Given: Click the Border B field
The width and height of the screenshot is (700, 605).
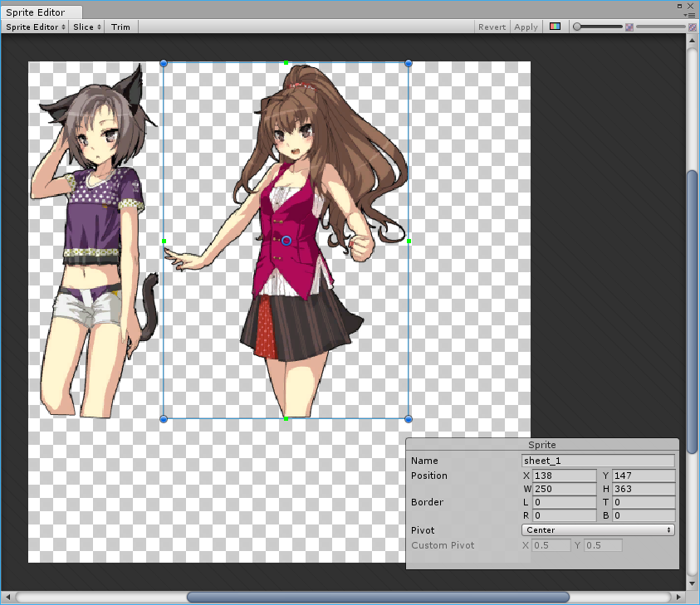Looking at the screenshot, I should tap(644, 515).
